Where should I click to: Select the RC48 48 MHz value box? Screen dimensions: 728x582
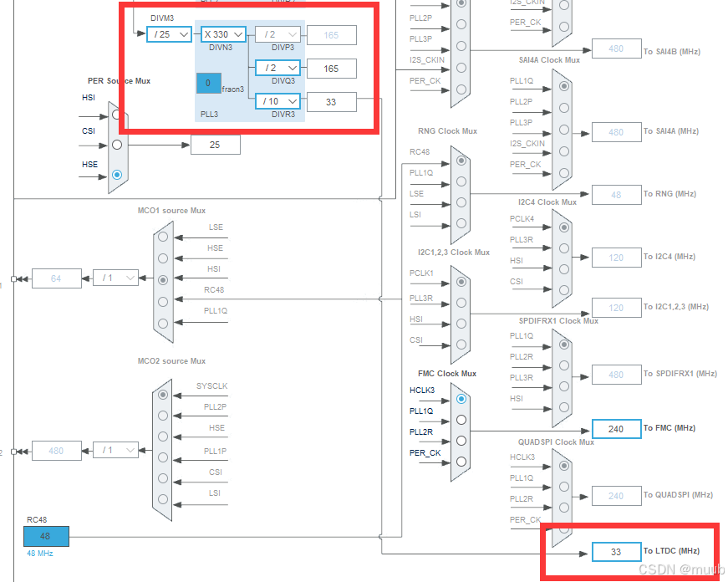(45, 538)
